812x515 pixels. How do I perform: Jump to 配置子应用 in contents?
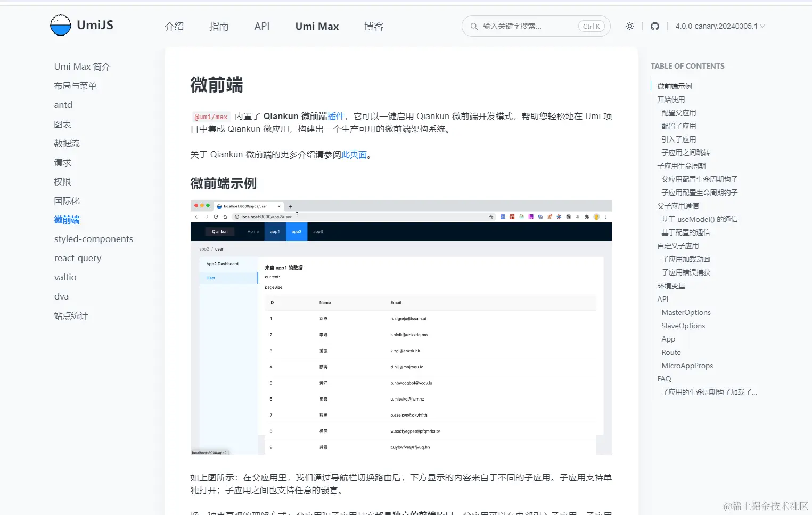click(678, 126)
